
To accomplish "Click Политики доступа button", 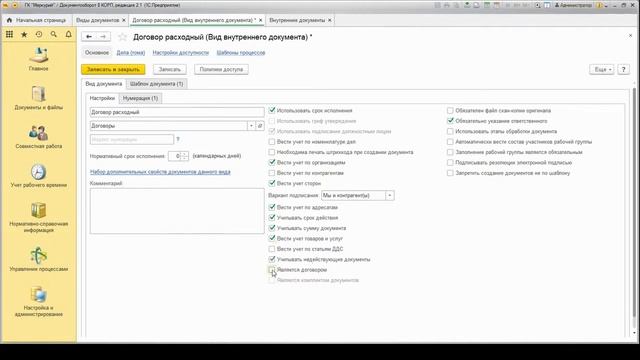I will click(x=221, y=69).
